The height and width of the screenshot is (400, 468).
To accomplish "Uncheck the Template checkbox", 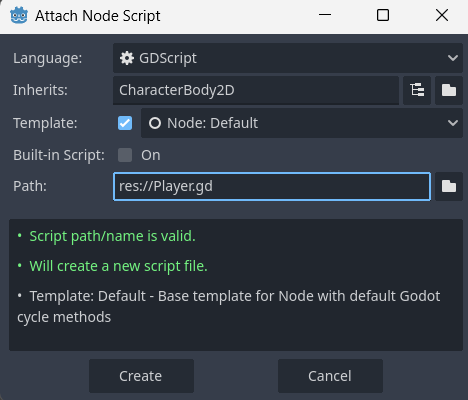I will click(x=125, y=123).
